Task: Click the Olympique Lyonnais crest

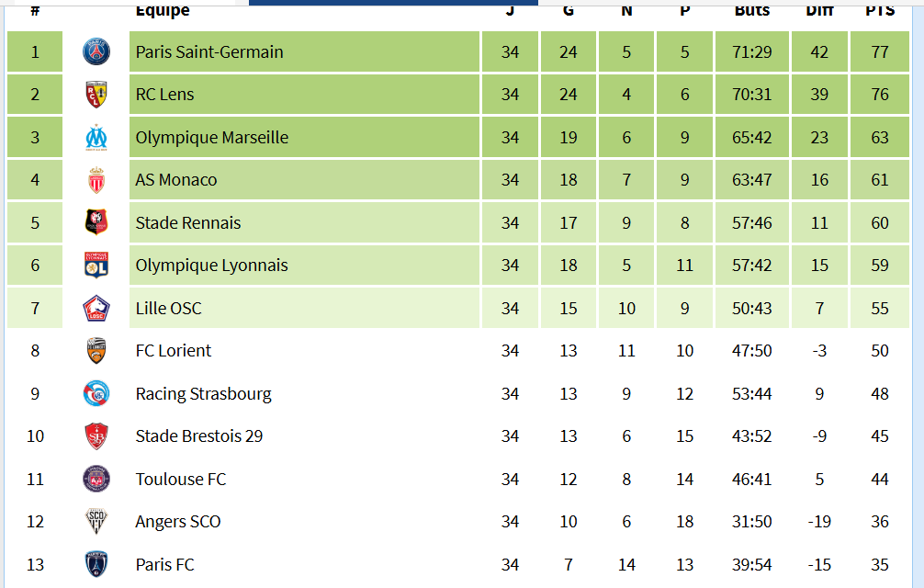Action: 96,266
